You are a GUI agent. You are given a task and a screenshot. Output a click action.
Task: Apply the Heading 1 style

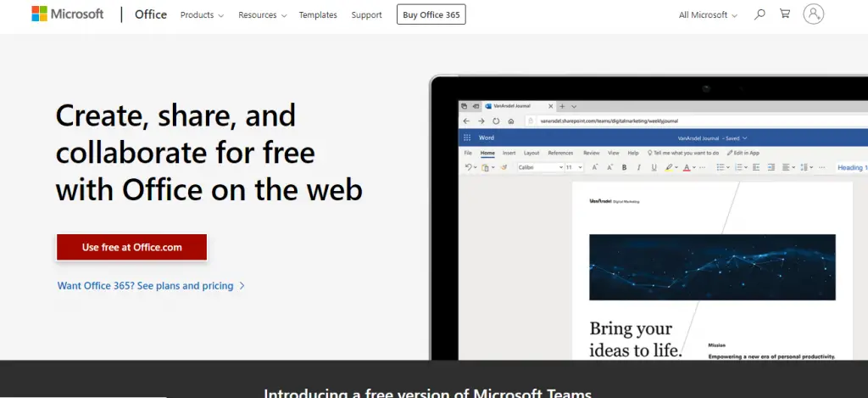pos(853,168)
